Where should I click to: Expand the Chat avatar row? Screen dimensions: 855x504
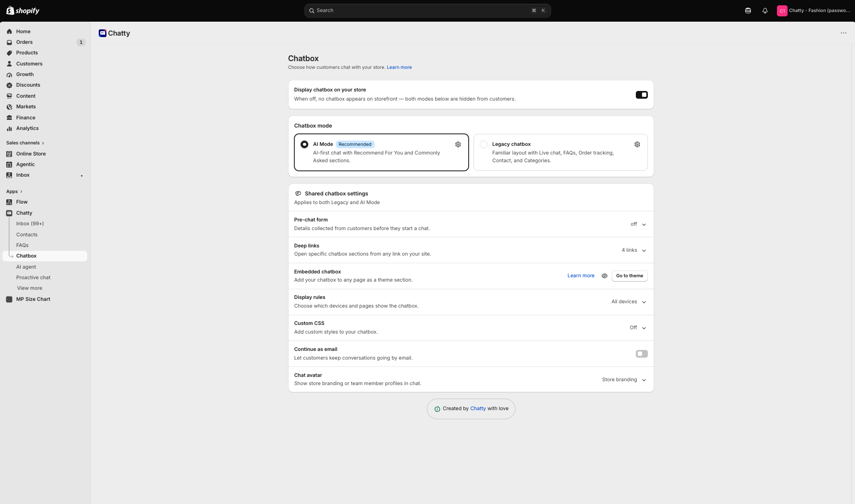(471, 379)
